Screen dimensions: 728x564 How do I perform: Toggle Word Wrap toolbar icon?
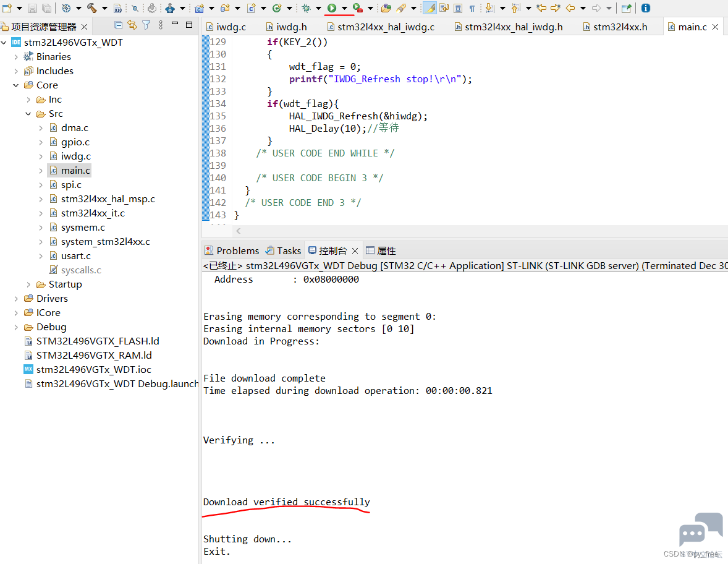point(444,8)
